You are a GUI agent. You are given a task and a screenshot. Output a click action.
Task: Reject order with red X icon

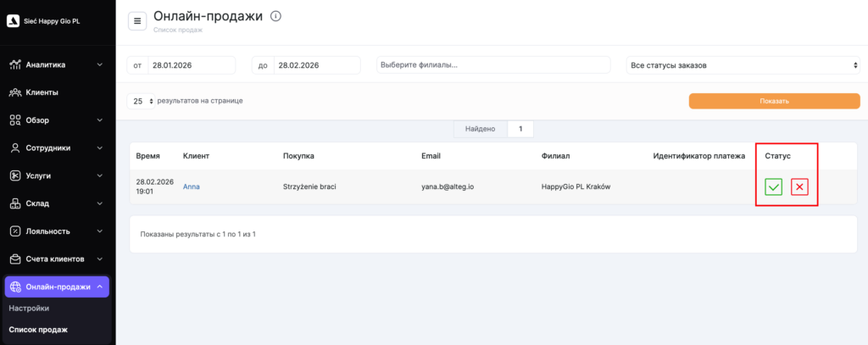coord(799,187)
